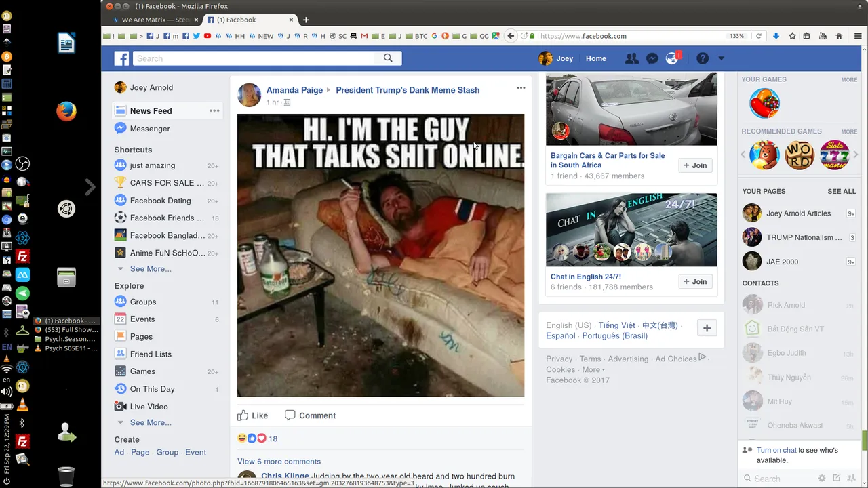Image resolution: width=868 pixels, height=488 pixels.
Task: Open chat options gear icon
Action: pyautogui.click(x=822, y=479)
